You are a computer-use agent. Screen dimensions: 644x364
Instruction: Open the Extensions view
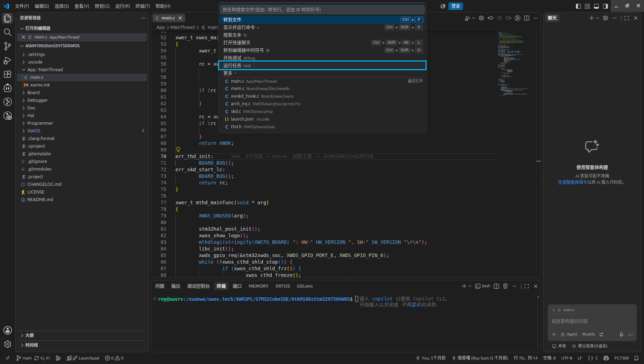(x=8, y=74)
